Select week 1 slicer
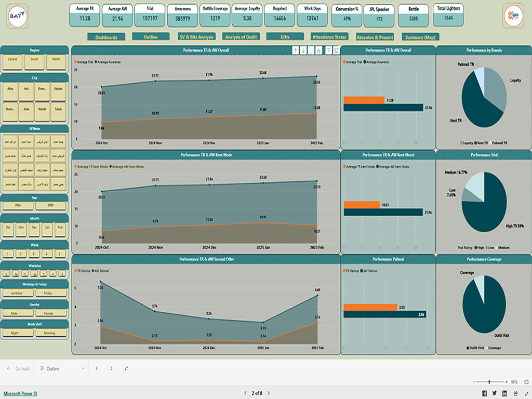 pyautogui.click(x=7, y=254)
